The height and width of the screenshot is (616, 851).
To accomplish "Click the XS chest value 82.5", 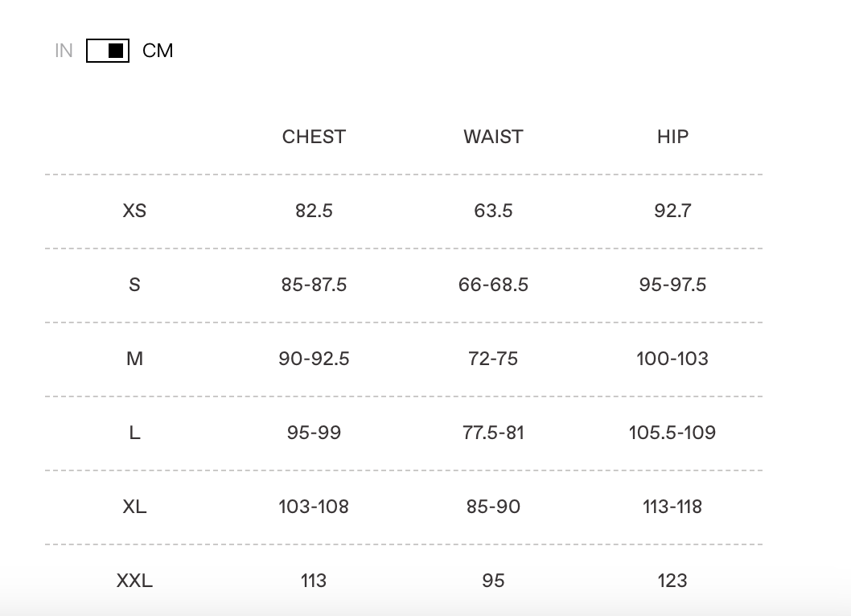I will (314, 211).
